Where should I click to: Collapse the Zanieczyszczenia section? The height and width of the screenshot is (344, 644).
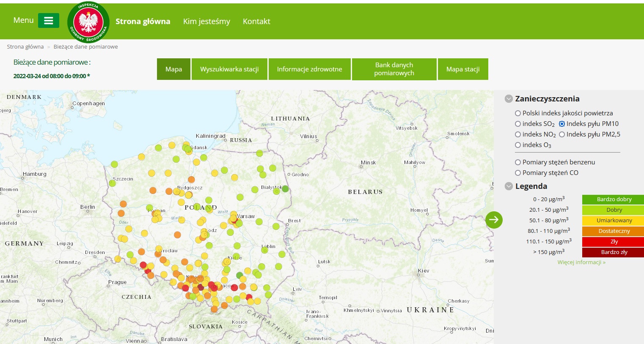pos(509,99)
